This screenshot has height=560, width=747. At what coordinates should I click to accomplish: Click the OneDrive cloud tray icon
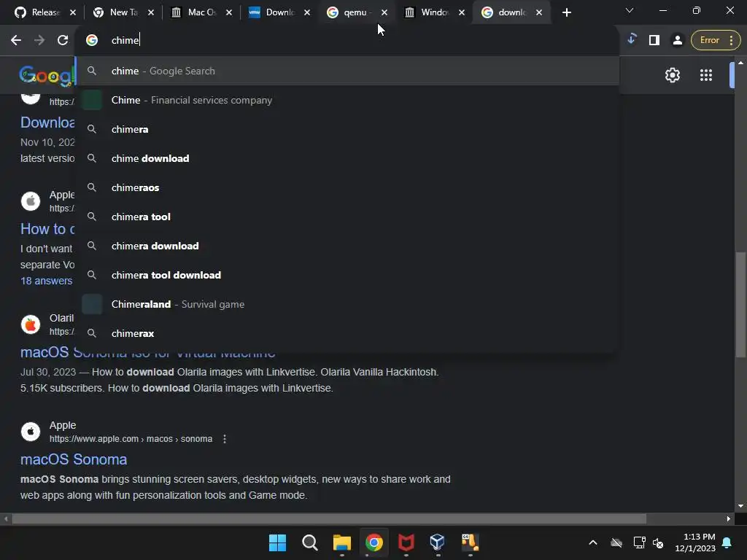[616, 542]
